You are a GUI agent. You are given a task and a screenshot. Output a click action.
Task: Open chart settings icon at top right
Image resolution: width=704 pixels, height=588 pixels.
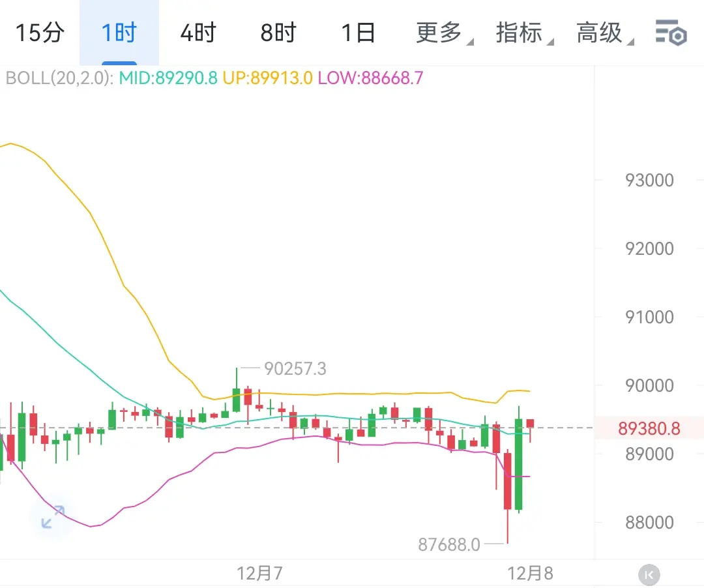(x=671, y=33)
